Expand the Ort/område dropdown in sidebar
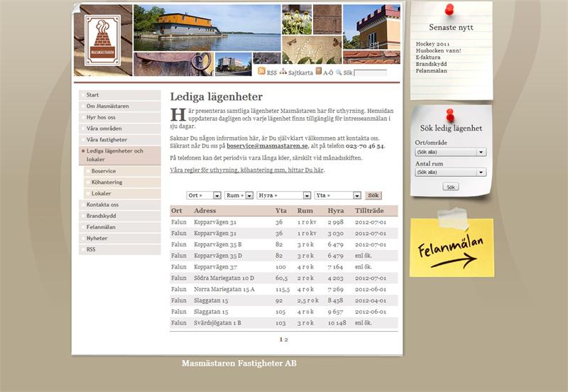 click(x=450, y=152)
